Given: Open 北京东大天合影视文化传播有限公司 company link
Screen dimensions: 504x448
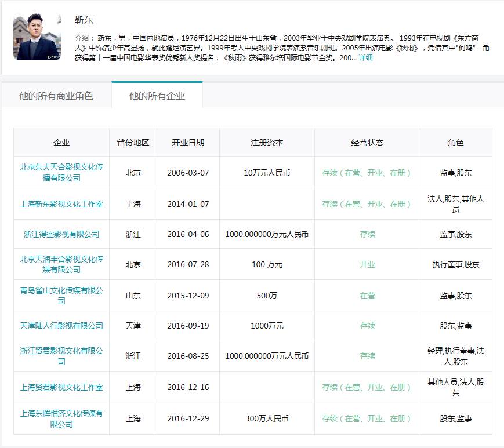Looking at the screenshot, I should (61, 173).
